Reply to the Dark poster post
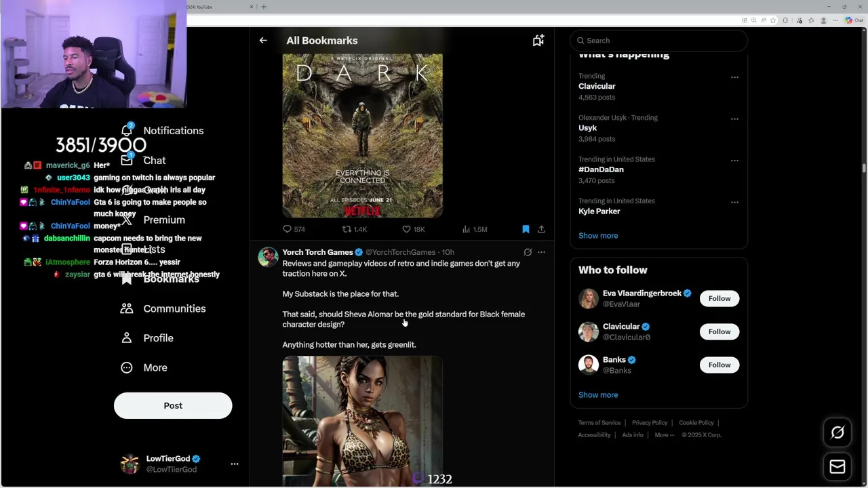868x488 pixels. pos(294,229)
